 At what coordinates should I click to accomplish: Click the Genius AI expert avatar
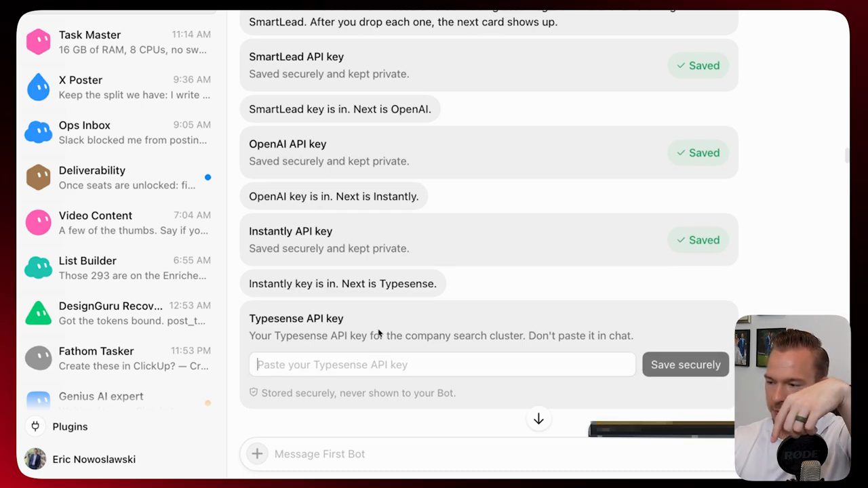[x=38, y=400]
